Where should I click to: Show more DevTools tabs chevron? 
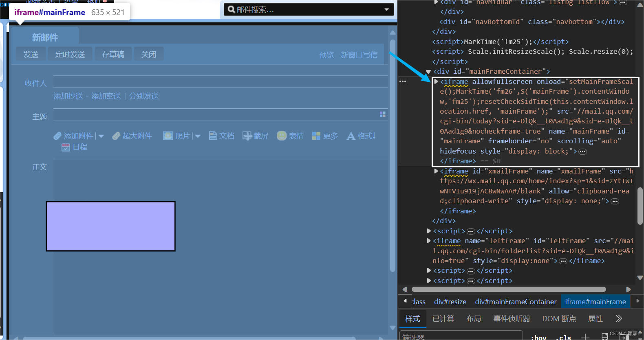619,318
